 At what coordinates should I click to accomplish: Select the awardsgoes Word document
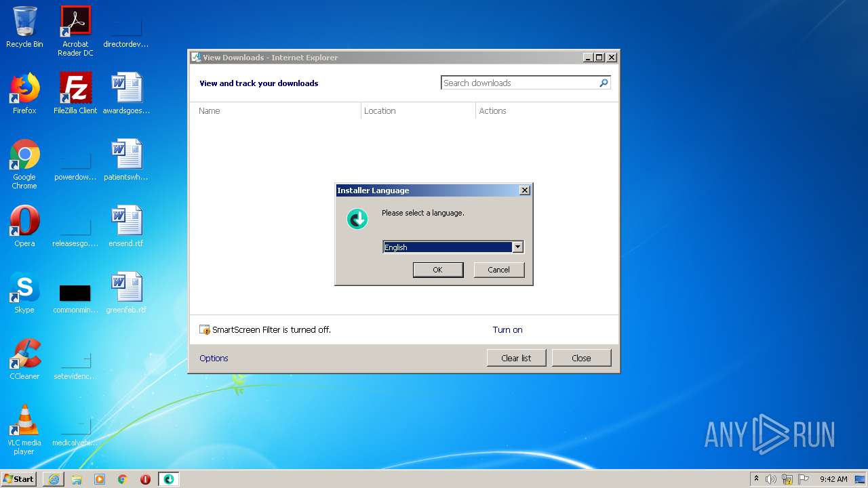(126, 94)
